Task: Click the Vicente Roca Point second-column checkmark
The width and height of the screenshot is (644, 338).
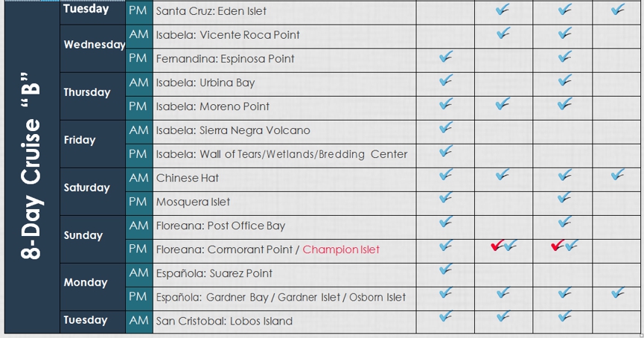Action: 503,33
